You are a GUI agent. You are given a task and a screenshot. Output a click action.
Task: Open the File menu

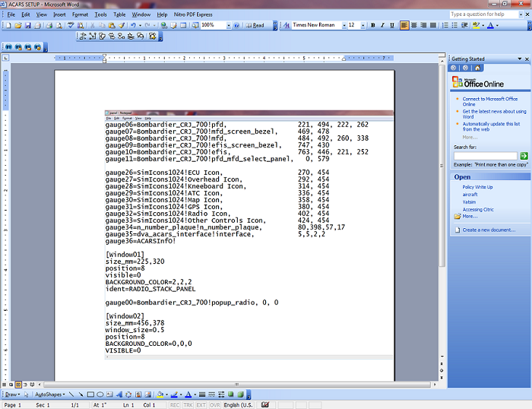point(11,14)
